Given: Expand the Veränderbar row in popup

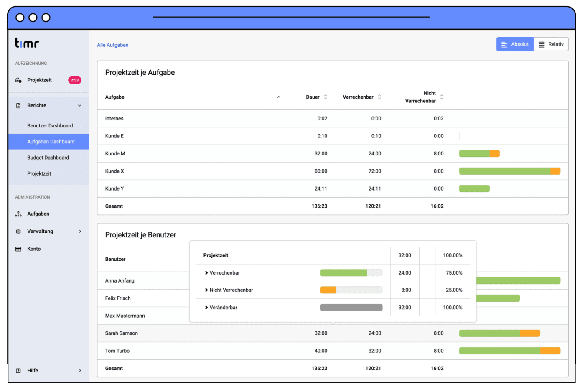Looking at the screenshot, I should [206, 308].
